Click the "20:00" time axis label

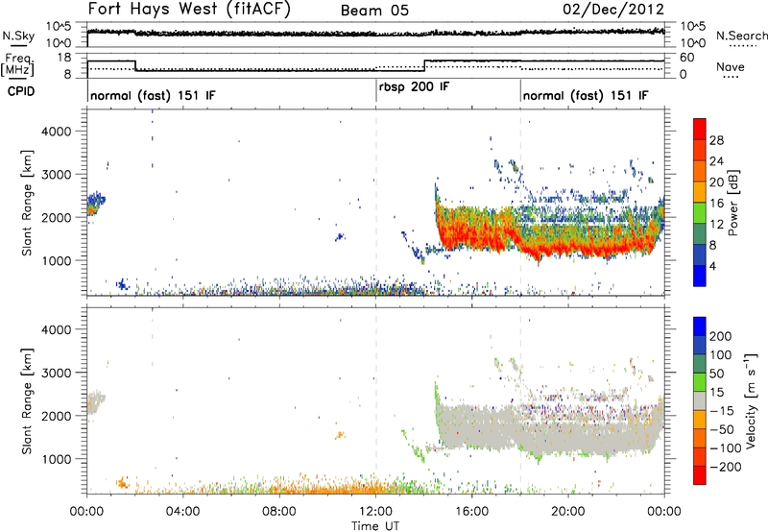(x=567, y=512)
